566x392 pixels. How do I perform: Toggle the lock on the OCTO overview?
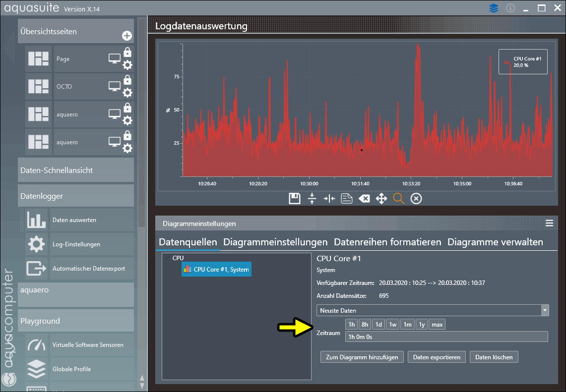tap(127, 80)
